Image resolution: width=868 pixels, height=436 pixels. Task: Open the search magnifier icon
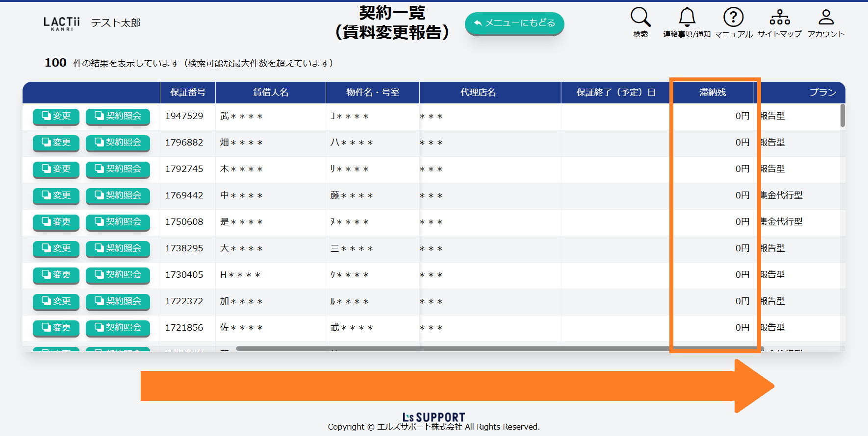640,18
